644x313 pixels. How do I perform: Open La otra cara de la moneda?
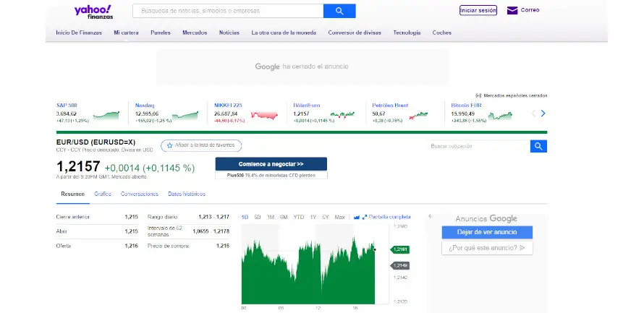coord(284,33)
